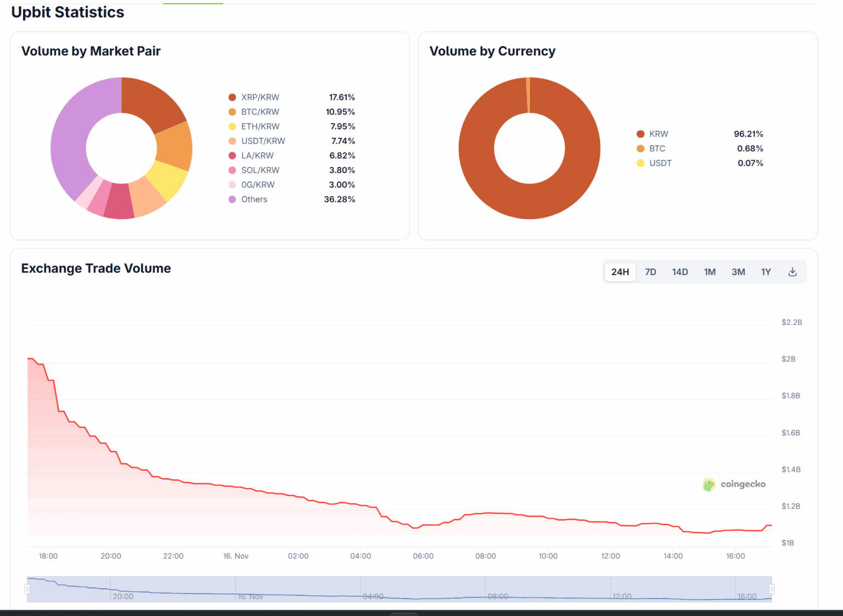Click the USDT currency legend dot
The width and height of the screenshot is (843, 616).
point(640,163)
